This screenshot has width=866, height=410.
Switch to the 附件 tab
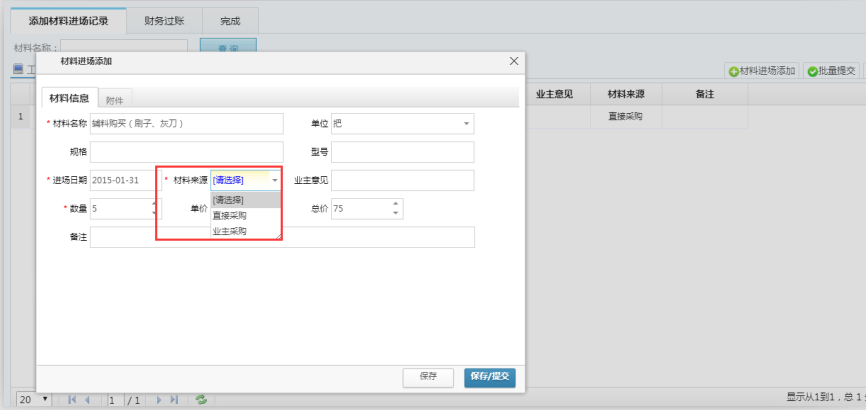click(x=115, y=99)
